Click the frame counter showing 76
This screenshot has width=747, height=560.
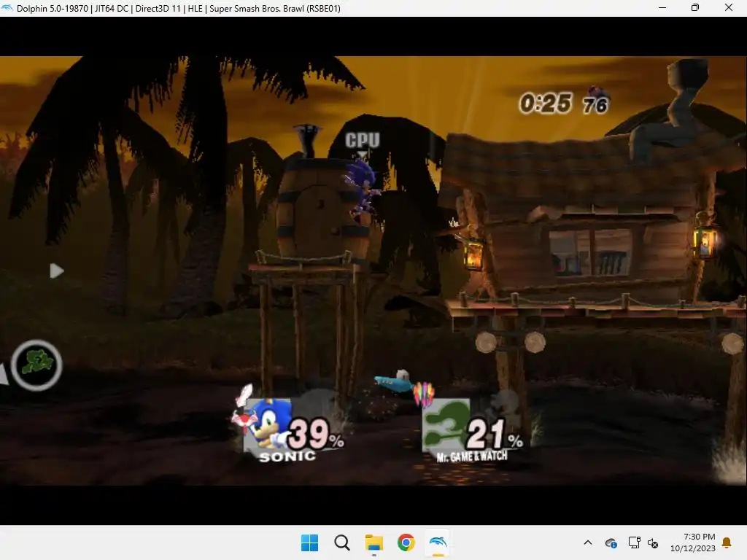coord(595,105)
